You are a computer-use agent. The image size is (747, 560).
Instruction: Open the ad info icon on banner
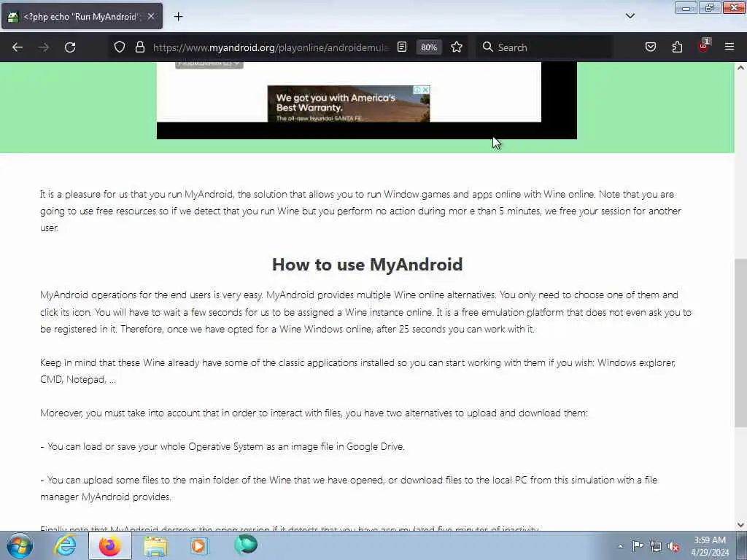pos(417,90)
